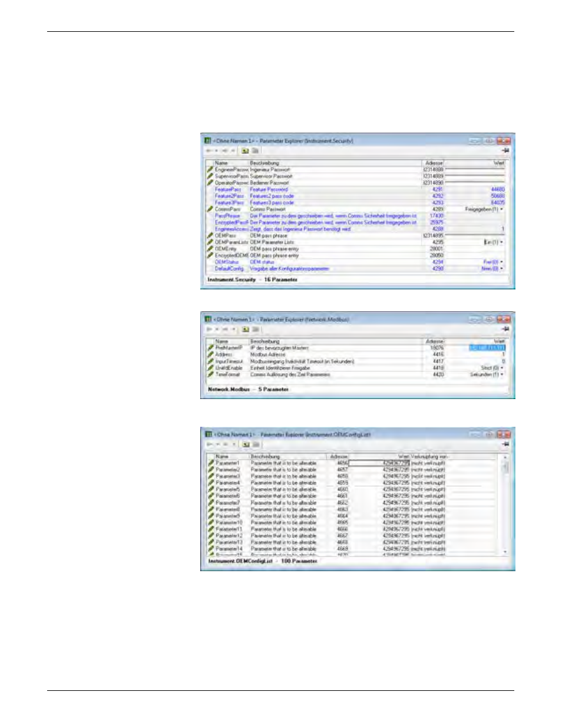Click folder-up icon in Instrument.Security toolbar

click(245, 151)
